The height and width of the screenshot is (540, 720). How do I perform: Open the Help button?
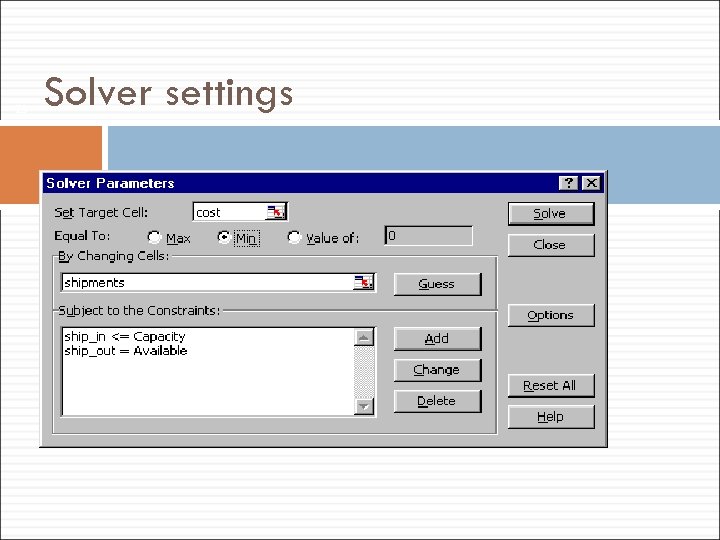coord(551,416)
